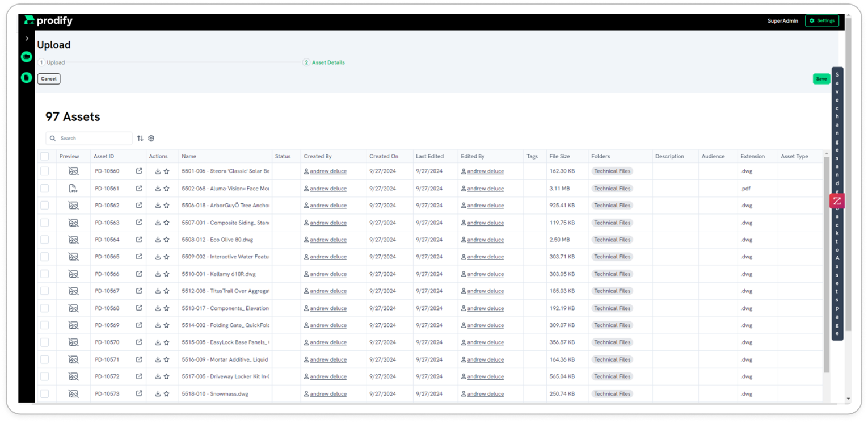This screenshot has width=868, height=423.
Task: Select the checkbox for row PD-10570
Action: 45,342
